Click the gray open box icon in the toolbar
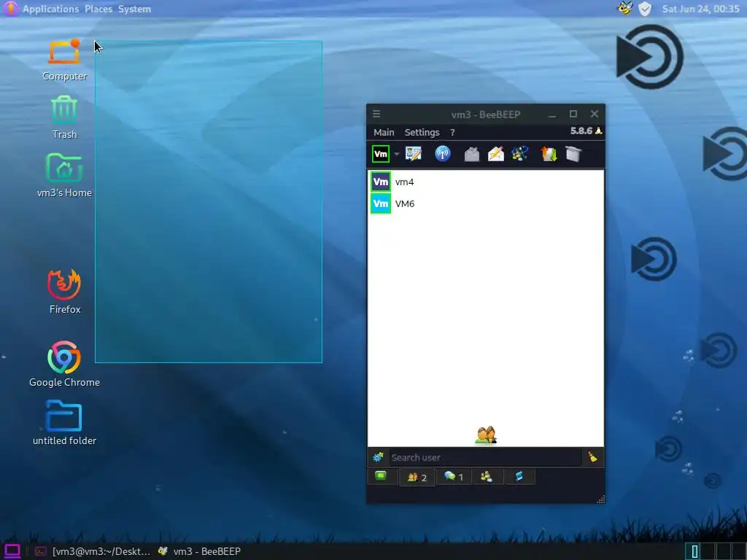747x560 pixels. [573, 154]
